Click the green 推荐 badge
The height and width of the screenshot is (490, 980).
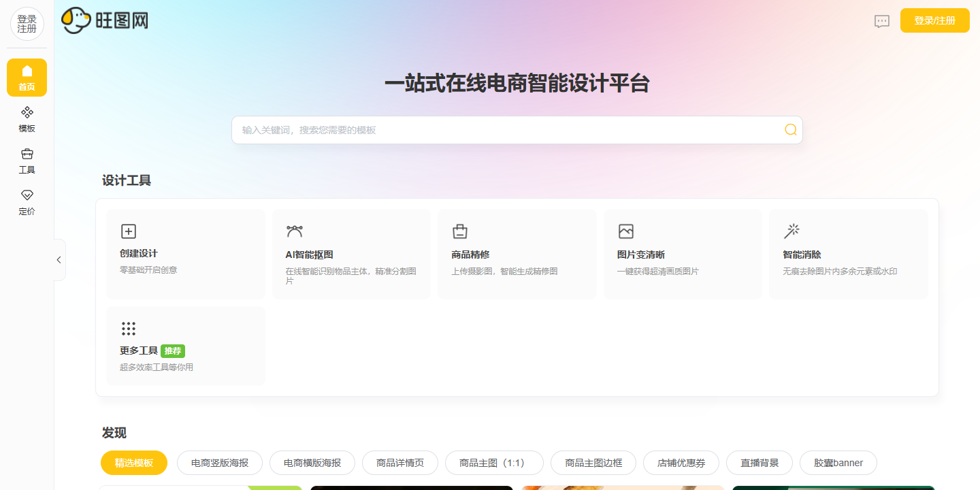(173, 351)
